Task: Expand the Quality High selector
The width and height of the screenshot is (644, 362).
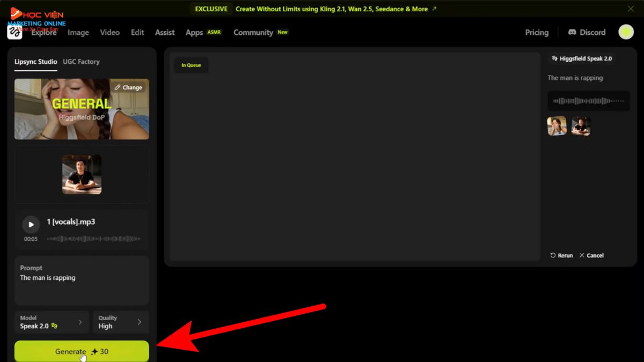Action: 120,322
